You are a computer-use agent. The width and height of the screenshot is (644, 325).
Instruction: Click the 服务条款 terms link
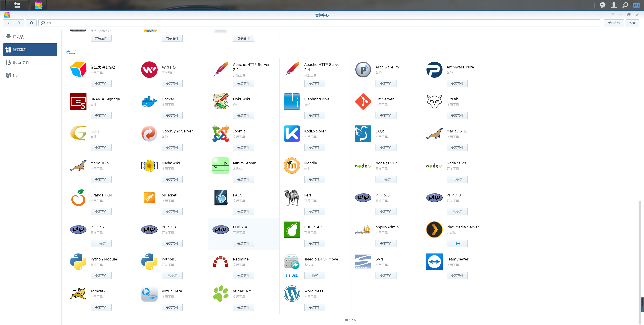(x=351, y=320)
